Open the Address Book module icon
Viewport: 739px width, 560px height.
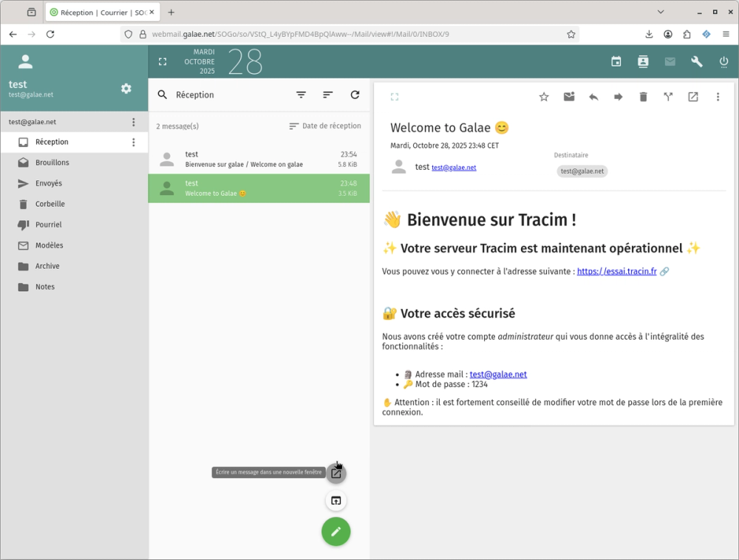[643, 61]
